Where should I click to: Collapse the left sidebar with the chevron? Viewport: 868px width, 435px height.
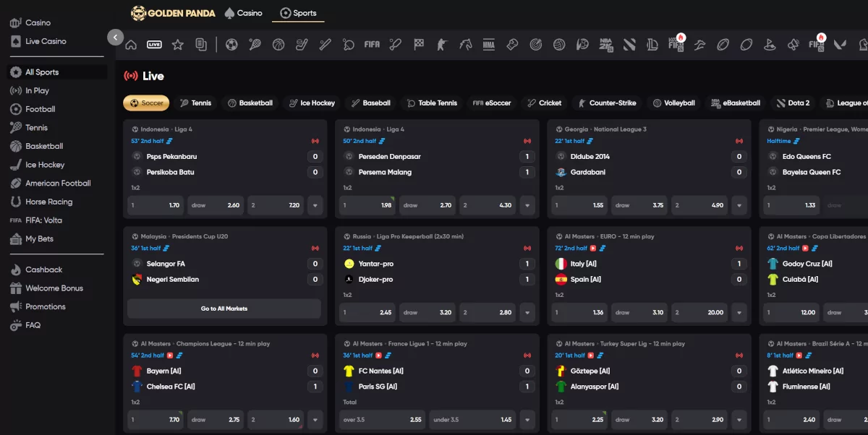point(115,36)
